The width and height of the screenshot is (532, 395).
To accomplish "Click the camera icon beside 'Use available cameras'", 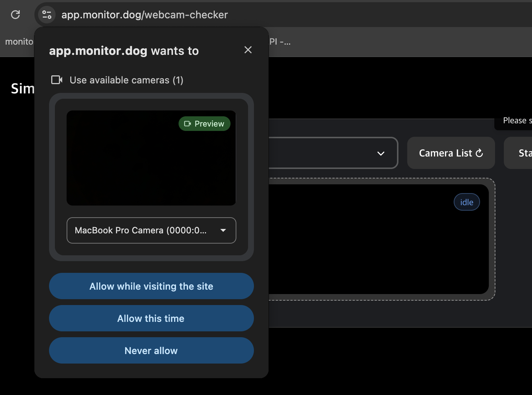I will point(57,80).
